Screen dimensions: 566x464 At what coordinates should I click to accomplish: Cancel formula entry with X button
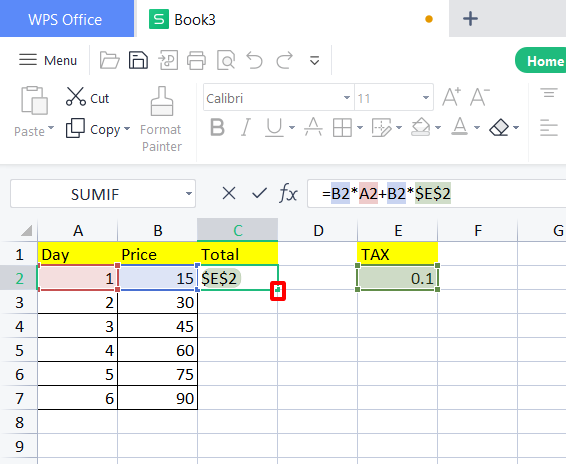[229, 194]
